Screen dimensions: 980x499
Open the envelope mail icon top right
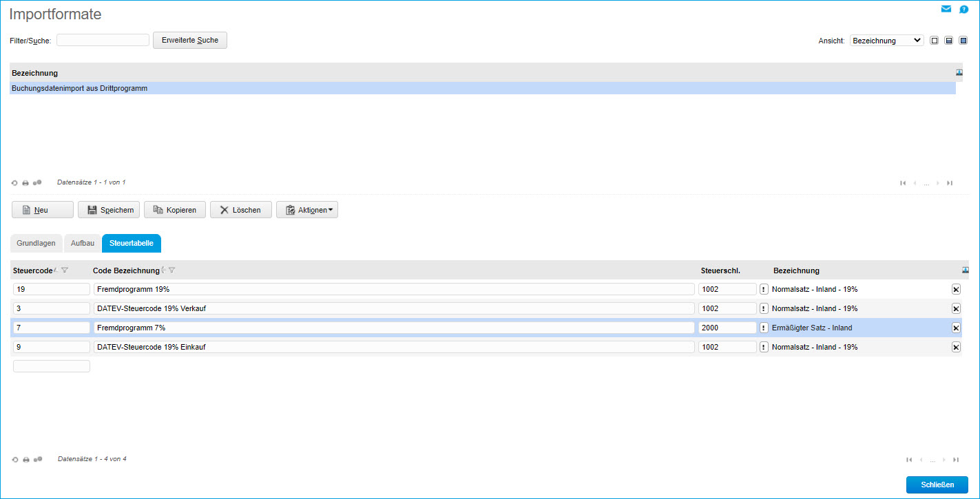click(946, 9)
